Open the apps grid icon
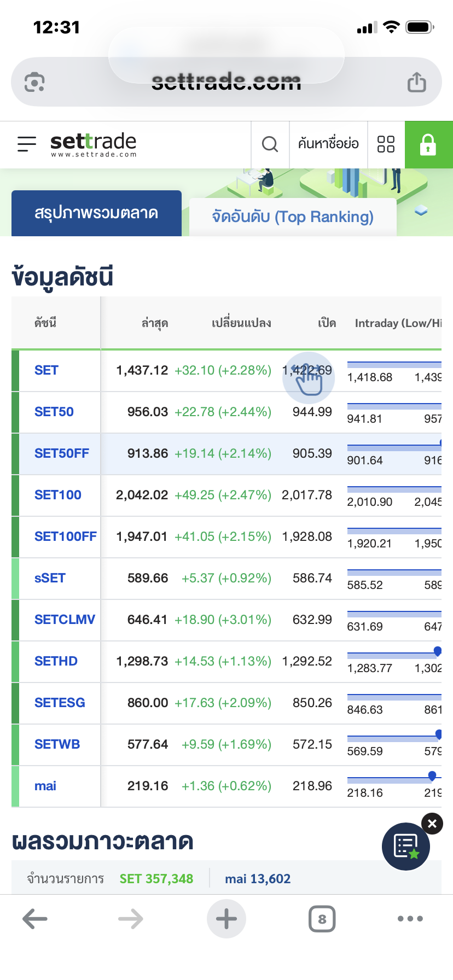This screenshot has width=453, height=980. pos(386,144)
